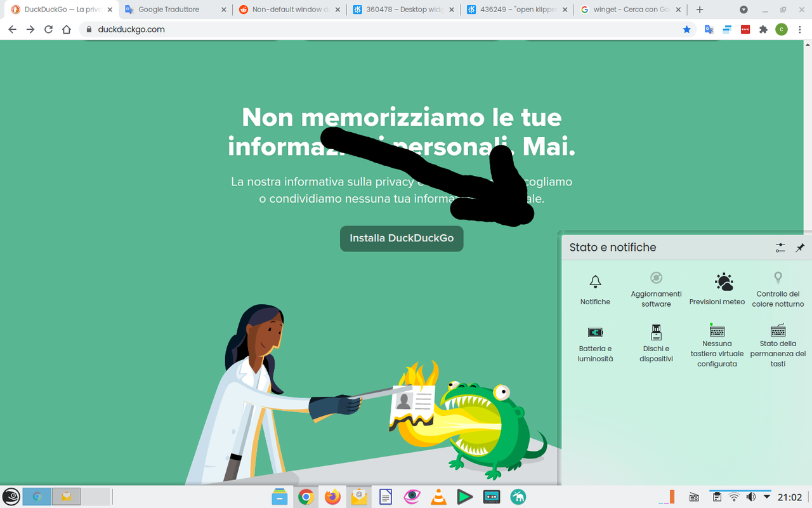Close the Reddit Non-default window tab
Screen dimensions: 812x508
coord(337,10)
